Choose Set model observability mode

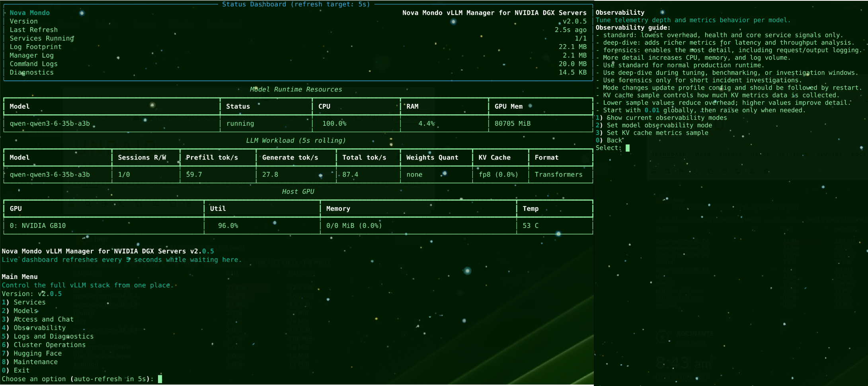coord(654,125)
